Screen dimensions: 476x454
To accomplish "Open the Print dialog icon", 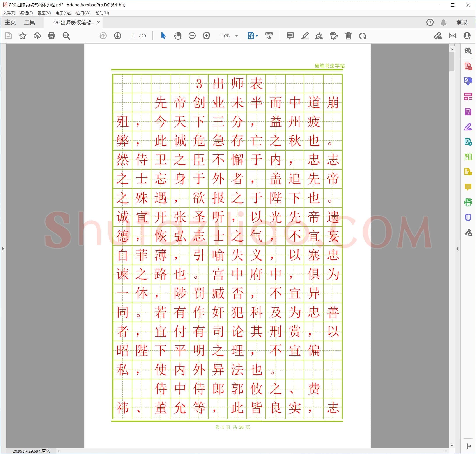I will tap(51, 36).
